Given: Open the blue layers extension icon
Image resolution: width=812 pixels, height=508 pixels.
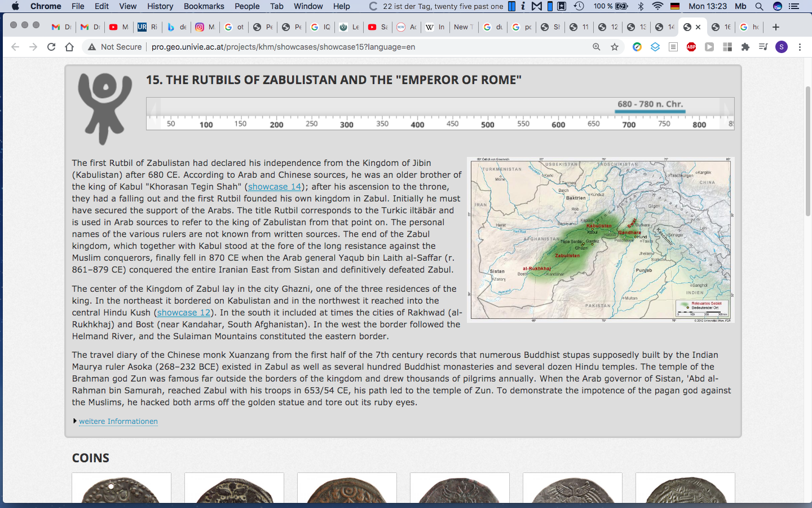Looking at the screenshot, I should point(655,47).
